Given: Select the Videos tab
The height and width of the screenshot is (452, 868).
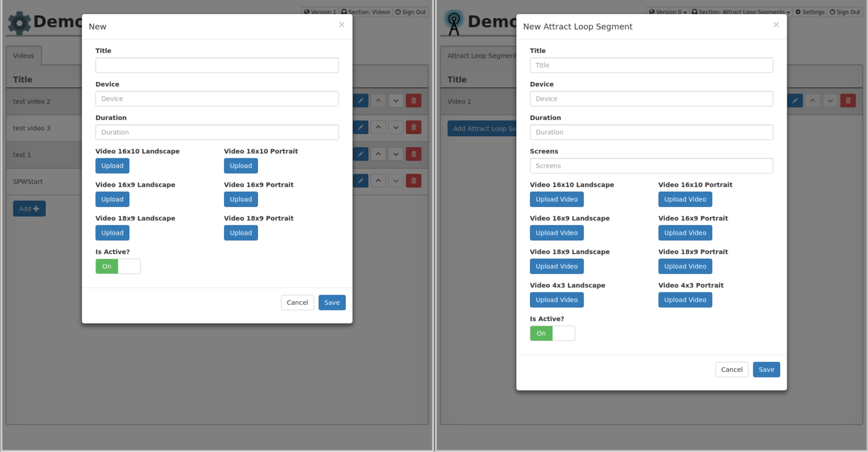Looking at the screenshot, I should [24, 55].
